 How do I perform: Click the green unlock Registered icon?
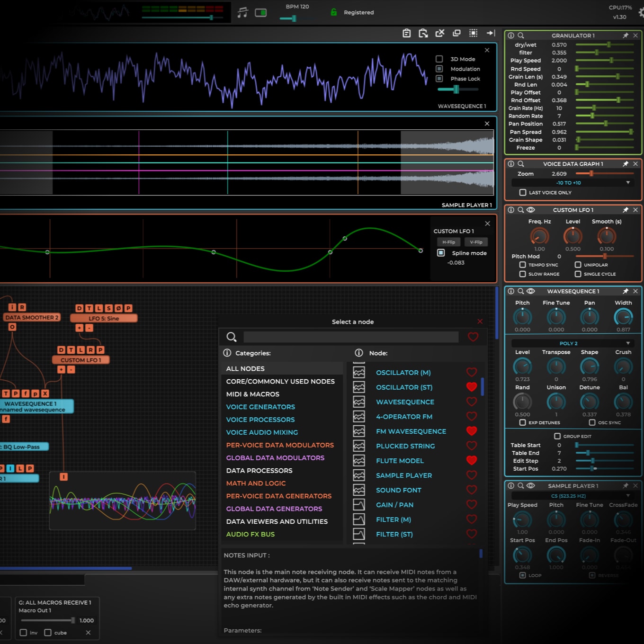point(334,12)
